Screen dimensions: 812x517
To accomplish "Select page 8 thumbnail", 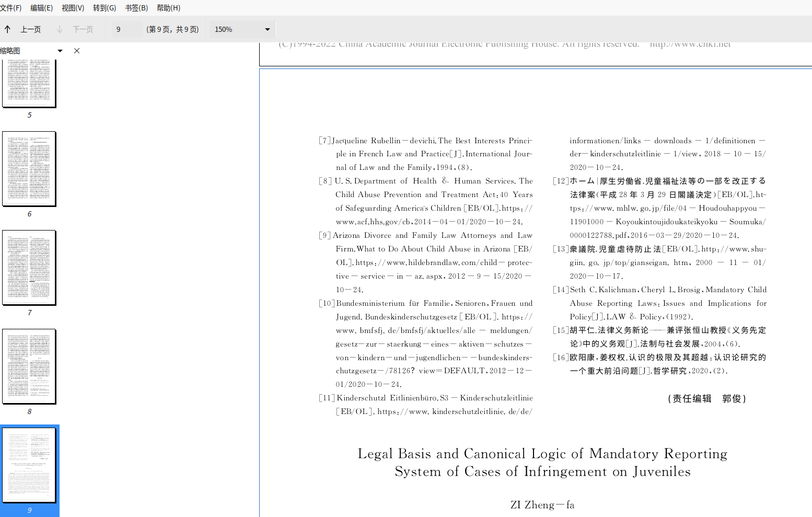I will (x=29, y=366).
